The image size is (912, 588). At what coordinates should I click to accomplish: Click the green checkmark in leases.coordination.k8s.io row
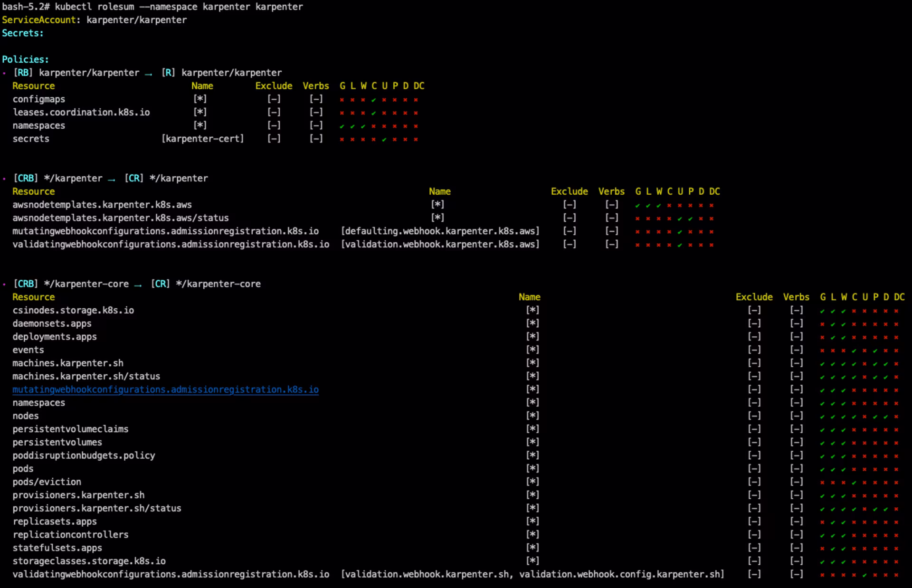coord(373,114)
